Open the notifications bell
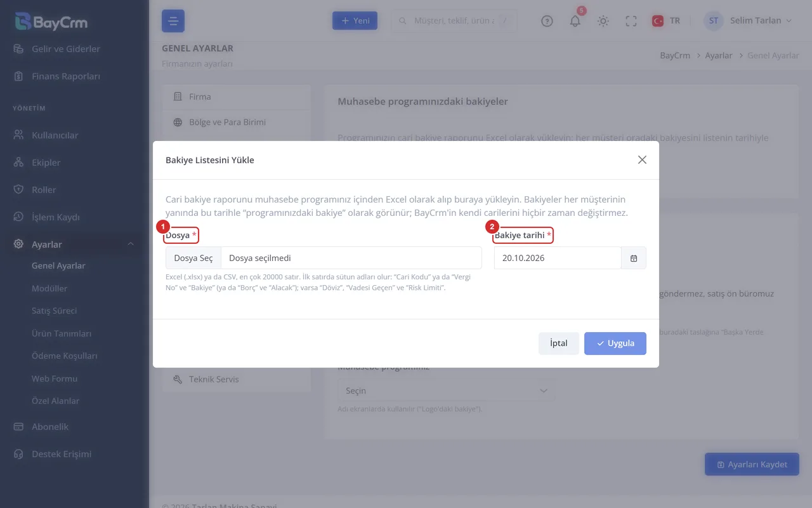This screenshot has height=508, width=812. tap(575, 21)
